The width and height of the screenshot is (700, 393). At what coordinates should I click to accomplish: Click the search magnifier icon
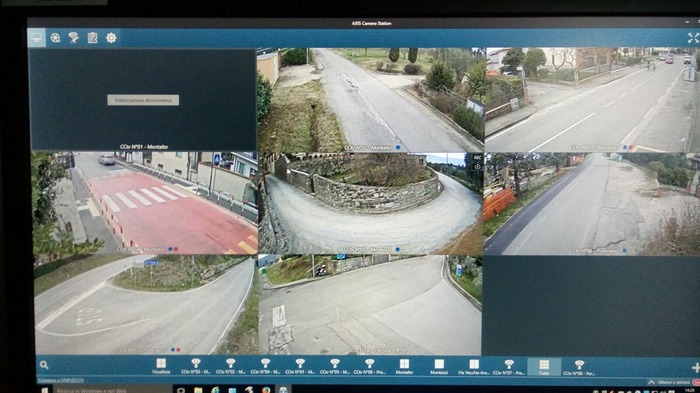tap(44, 365)
